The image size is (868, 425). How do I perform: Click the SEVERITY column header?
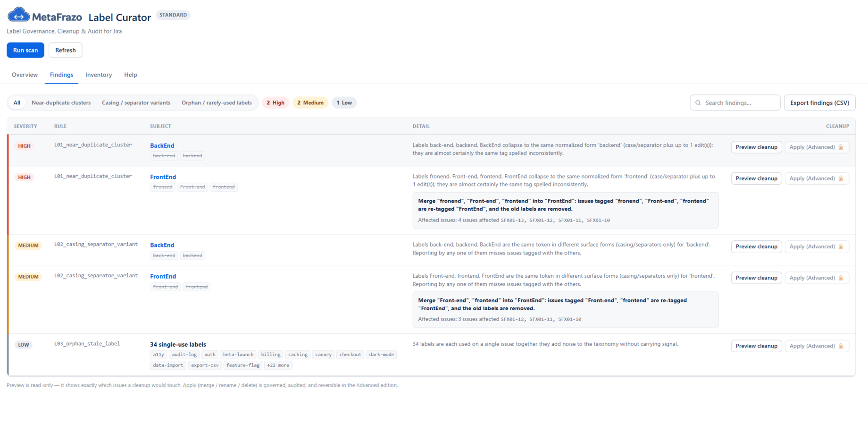click(x=25, y=127)
